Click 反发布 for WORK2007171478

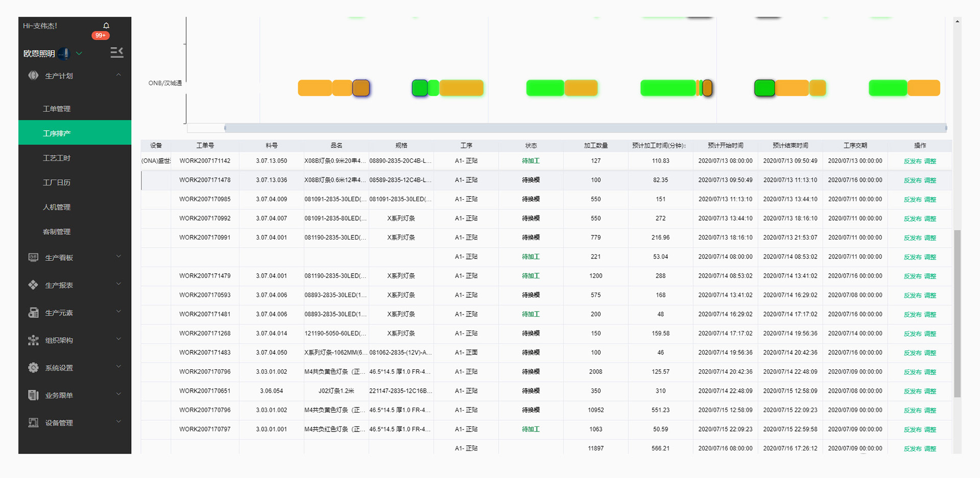[913, 180]
